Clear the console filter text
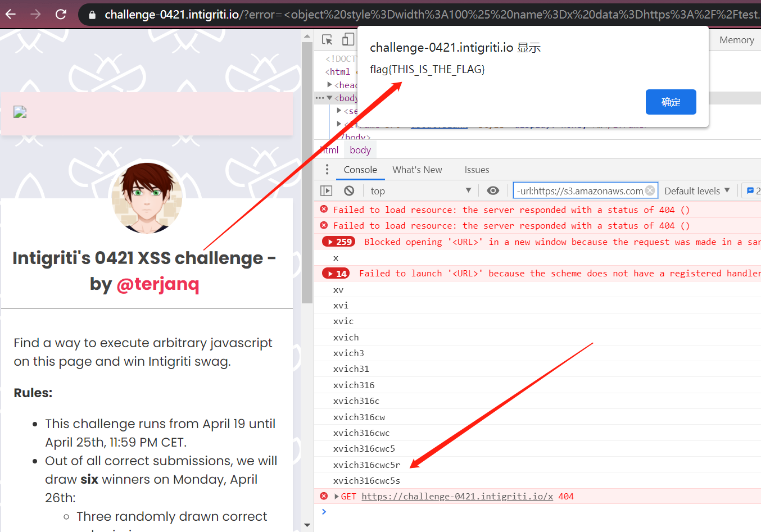 [650, 190]
